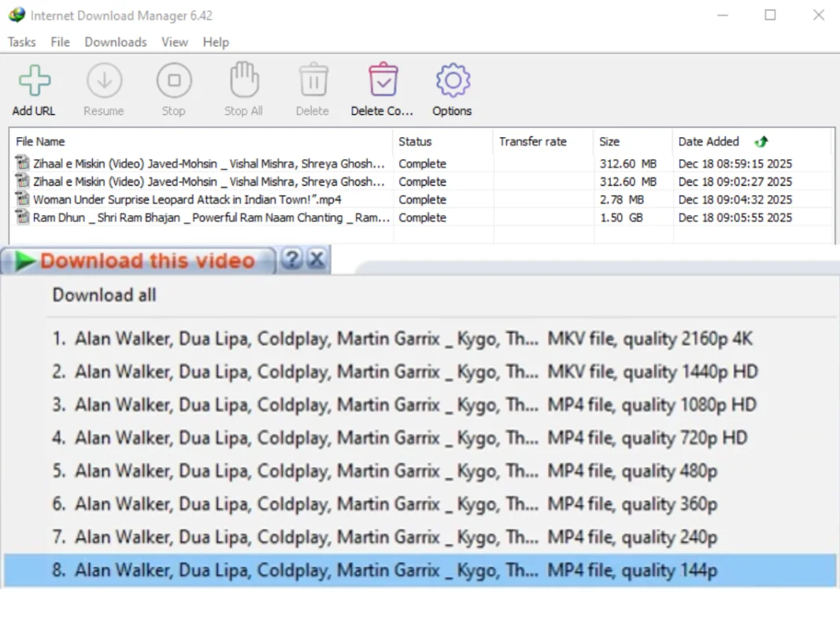This screenshot has height=630, width=840.
Task: Open the View menu
Action: tap(174, 42)
